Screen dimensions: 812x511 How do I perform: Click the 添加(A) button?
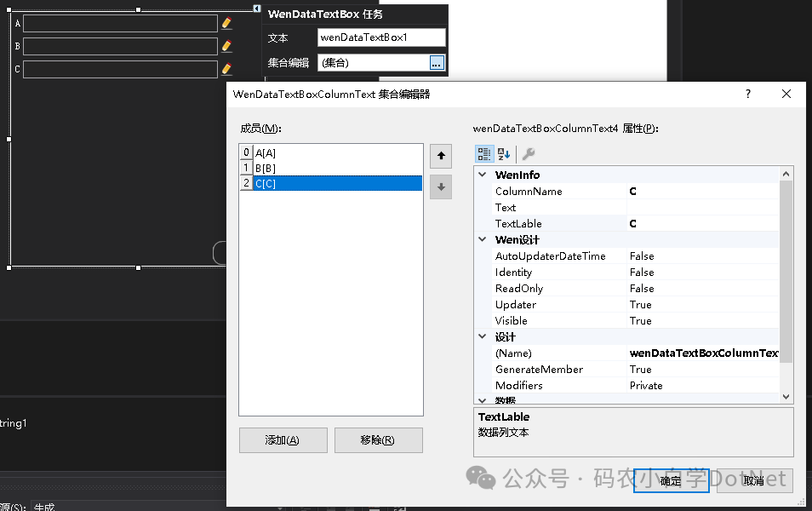tap(283, 440)
